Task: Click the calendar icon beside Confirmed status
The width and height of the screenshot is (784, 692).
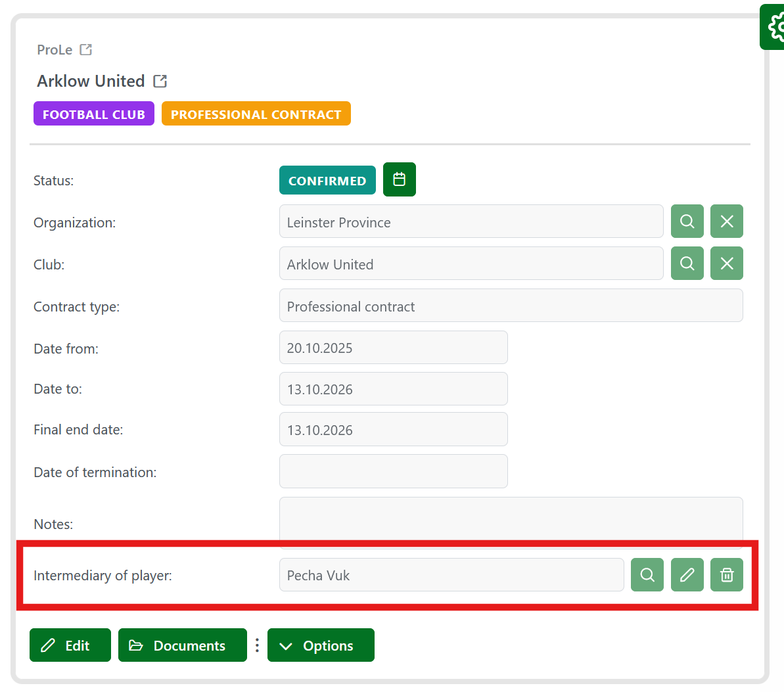Action: 399,179
